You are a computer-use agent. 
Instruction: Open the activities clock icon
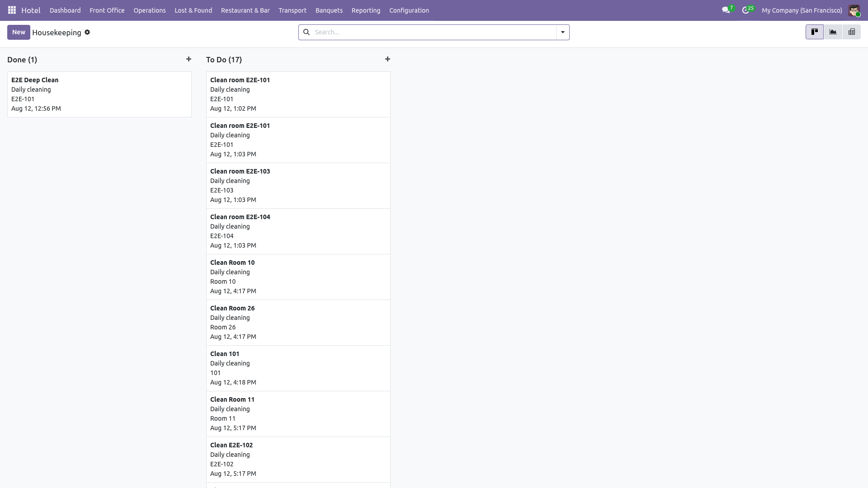coord(745,10)
